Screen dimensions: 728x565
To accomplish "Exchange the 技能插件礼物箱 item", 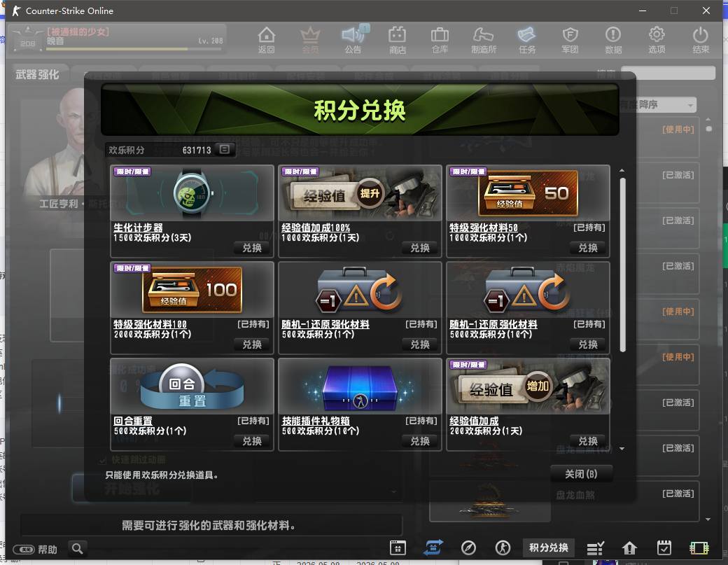I will (x=420, y=441).
